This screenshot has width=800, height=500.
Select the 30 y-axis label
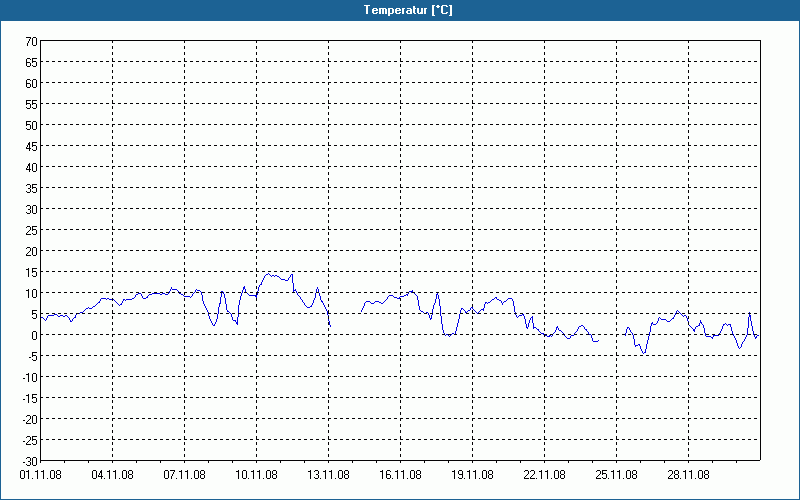coord(32,209)
